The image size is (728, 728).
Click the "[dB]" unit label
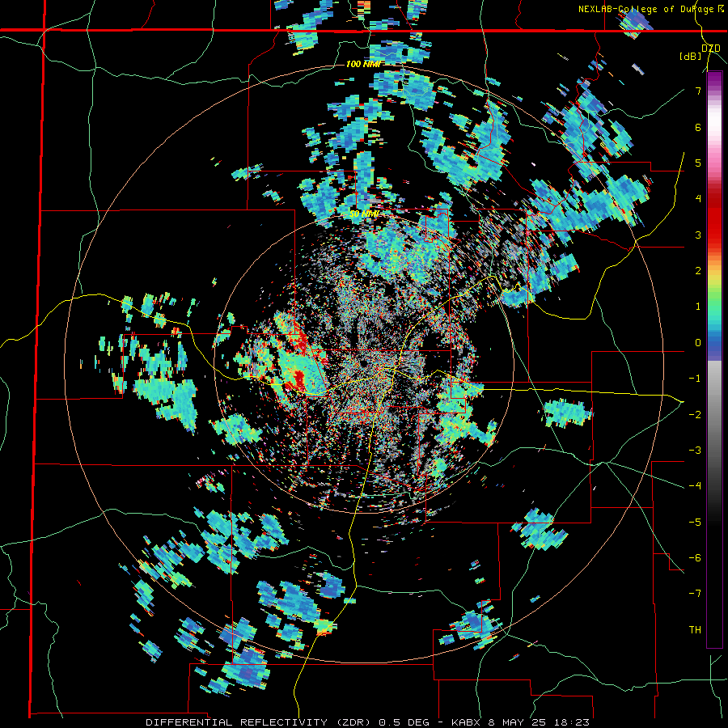(691, 56)
